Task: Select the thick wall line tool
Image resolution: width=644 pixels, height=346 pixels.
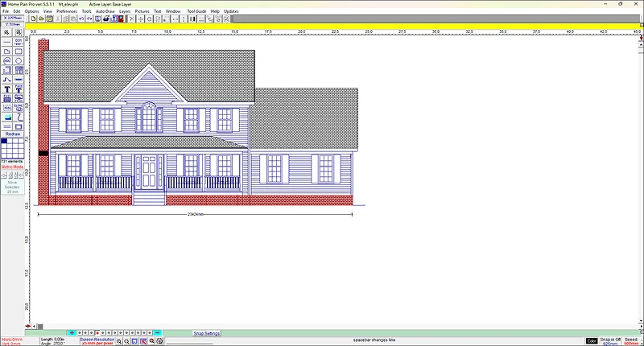Action: tap(19, 80)
